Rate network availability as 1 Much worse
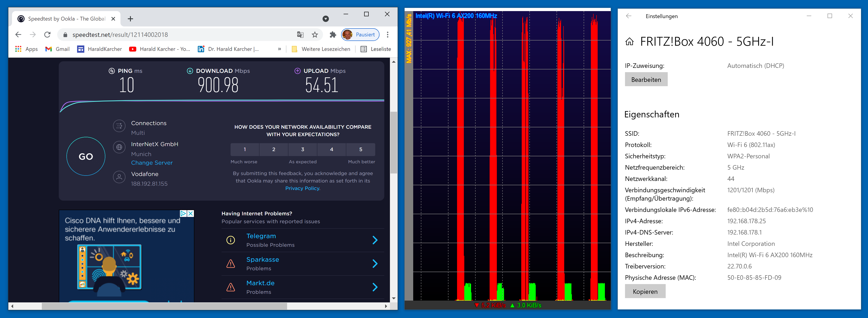The height and width of the screenshot is (318, 868). coord(245,150)
